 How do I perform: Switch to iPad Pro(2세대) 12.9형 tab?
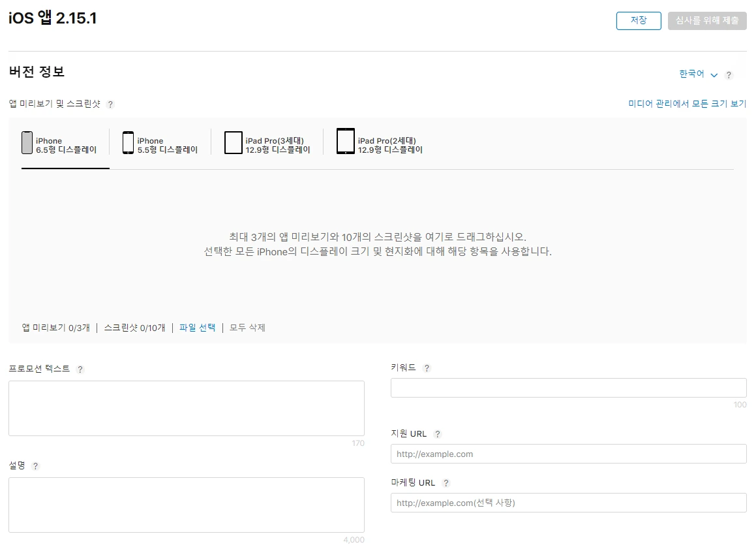pyautogui.click(x=379, y=143)
